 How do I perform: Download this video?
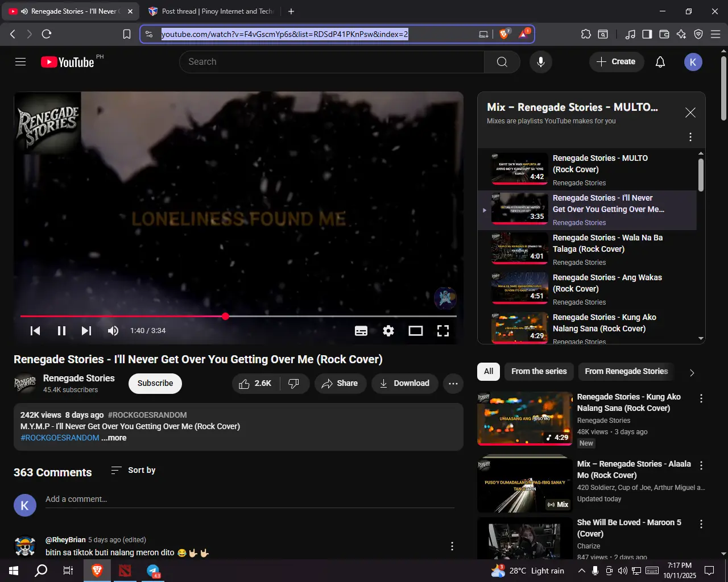(x=404, y=384)
